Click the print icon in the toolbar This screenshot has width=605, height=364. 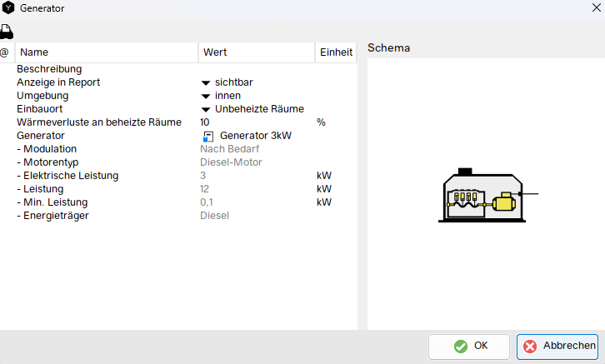(7, 32)
